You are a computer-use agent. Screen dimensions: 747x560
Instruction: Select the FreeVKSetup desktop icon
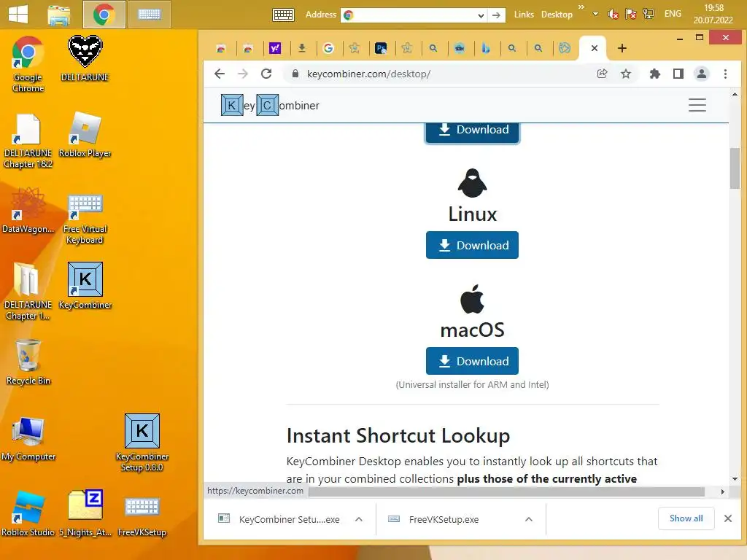[x=142, y=516]
